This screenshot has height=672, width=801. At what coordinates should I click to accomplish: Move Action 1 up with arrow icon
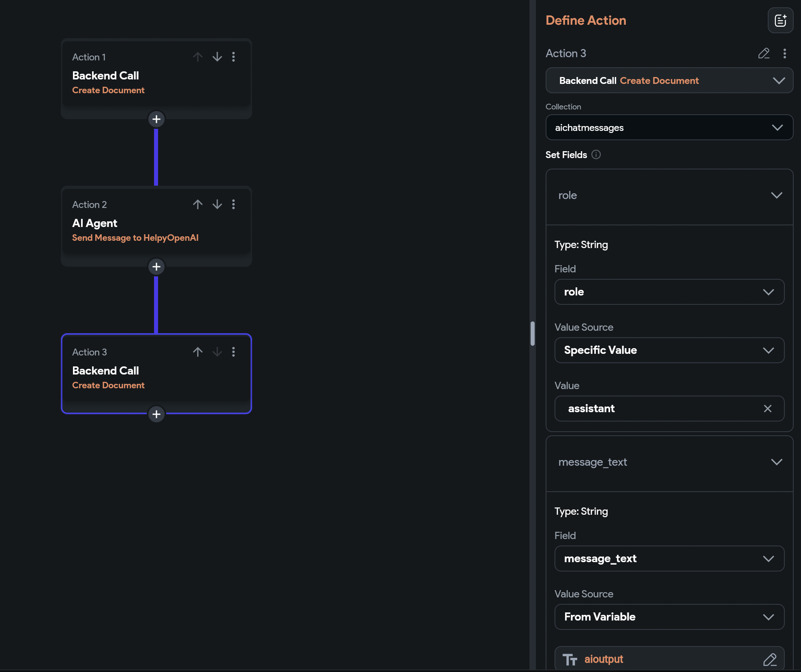click(197, 57)
